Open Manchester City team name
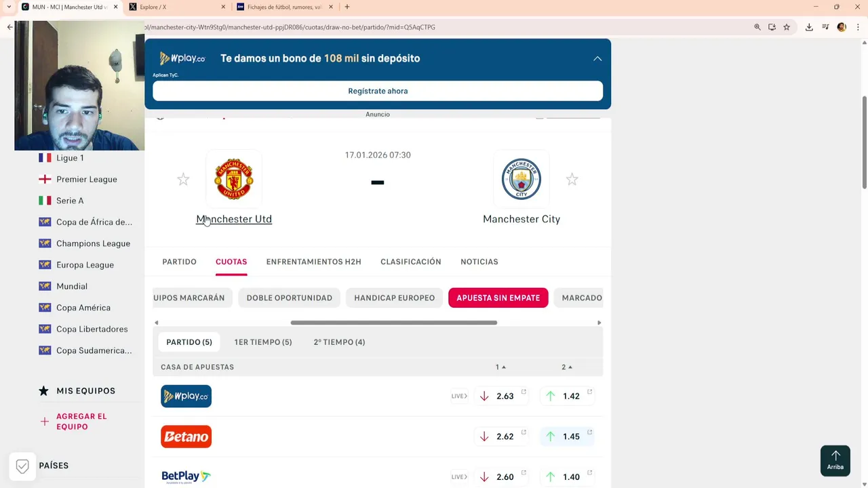This screenshot has height=488, width=868. pyautogui.click(x=521, y=219)
